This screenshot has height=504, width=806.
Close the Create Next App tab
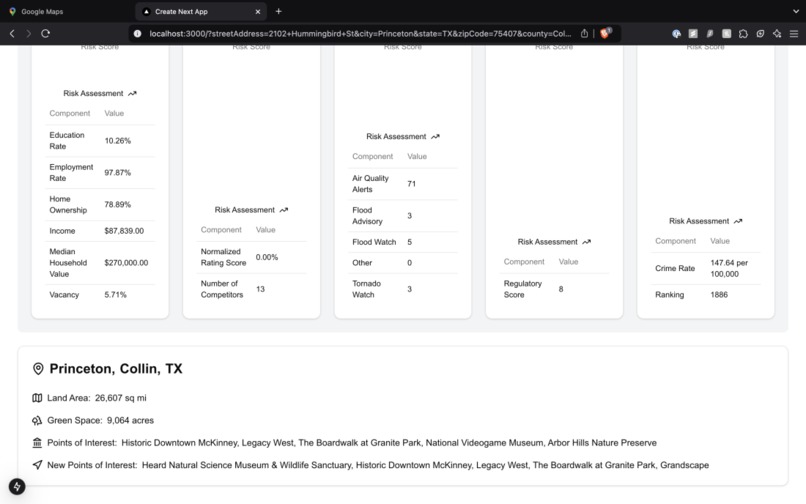point(258,11)
